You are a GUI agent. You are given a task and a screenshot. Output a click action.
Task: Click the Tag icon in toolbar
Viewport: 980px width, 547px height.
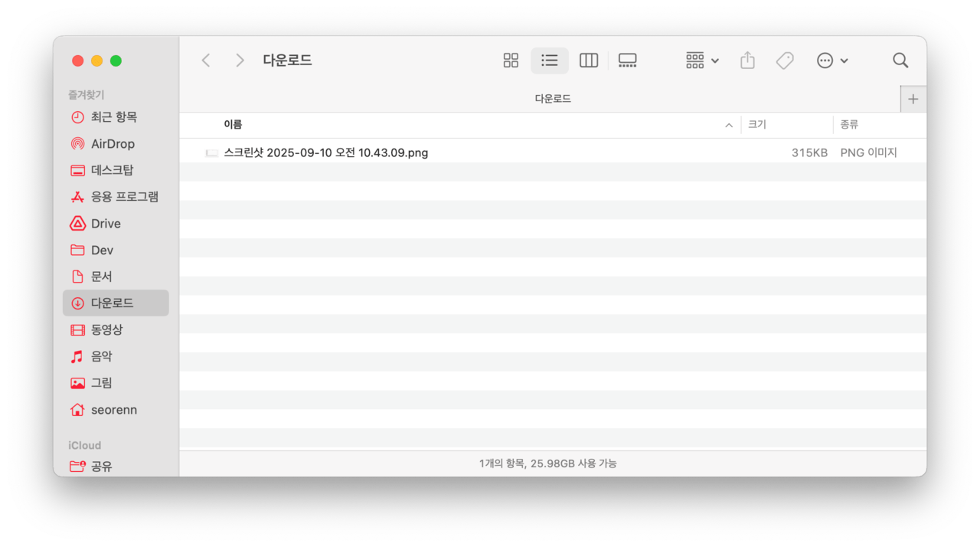[x=785, y=61]
